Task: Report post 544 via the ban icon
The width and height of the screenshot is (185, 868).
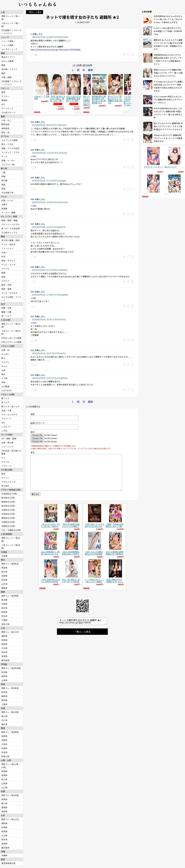Action: 132,168
